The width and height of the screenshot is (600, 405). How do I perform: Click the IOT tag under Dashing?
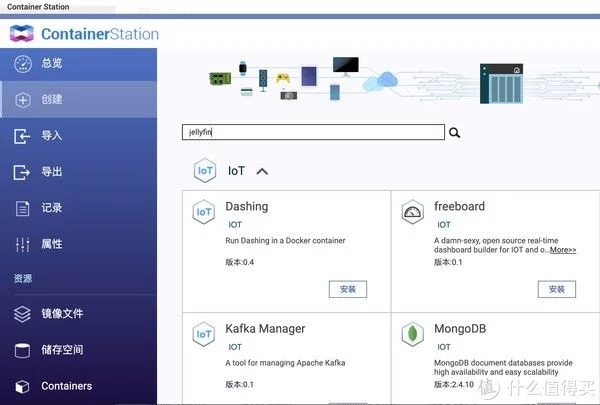235,225
